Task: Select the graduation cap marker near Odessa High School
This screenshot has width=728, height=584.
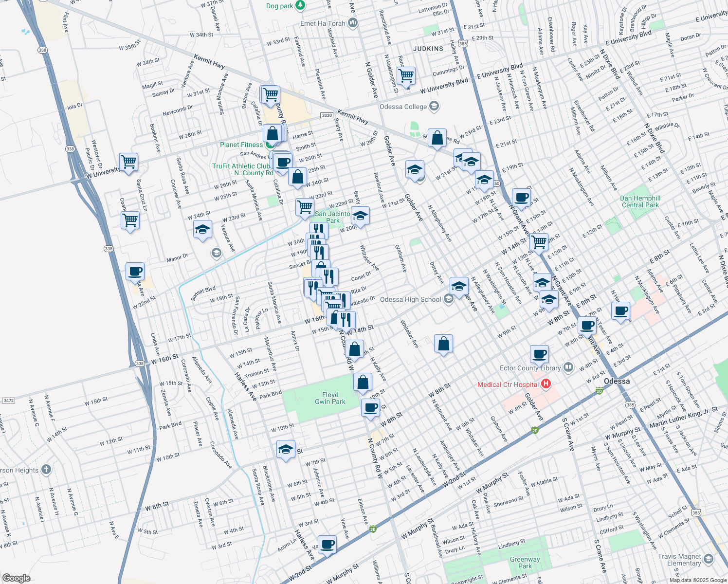Action: pos(458,286)
